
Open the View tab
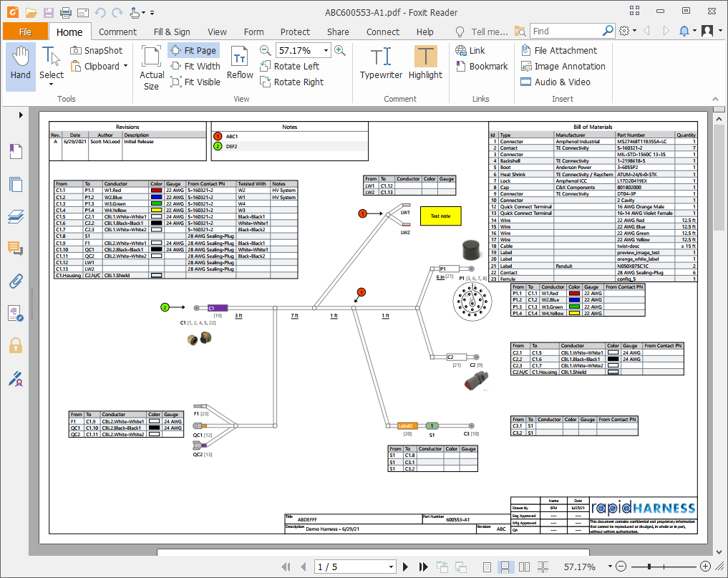click(217, 32)
